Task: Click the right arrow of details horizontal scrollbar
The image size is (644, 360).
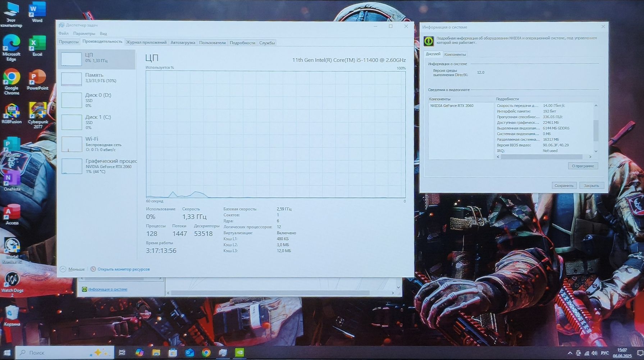Action: (x=590, y=157)
